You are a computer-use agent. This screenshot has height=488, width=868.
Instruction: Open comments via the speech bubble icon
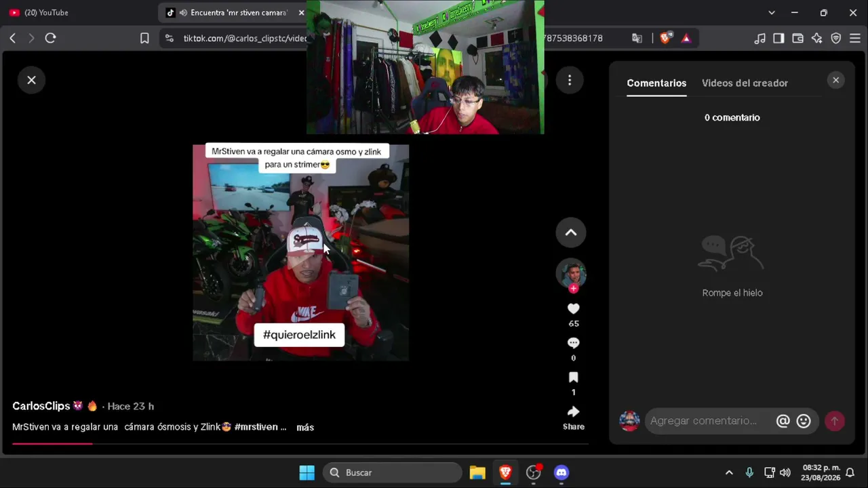[574, 343]
